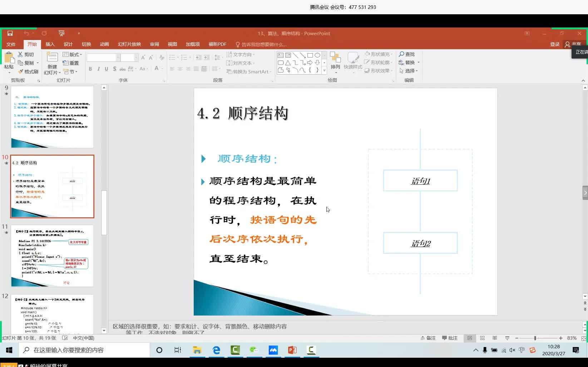588x367 pixels.
Task: Toggle Underline formatting in font group
Action: click(106, 69)
